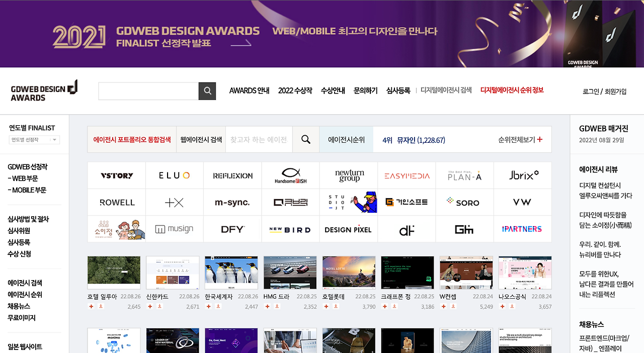
Task: Open 뉴리버를 만나다 magazine article
Action: pos(600,249)
